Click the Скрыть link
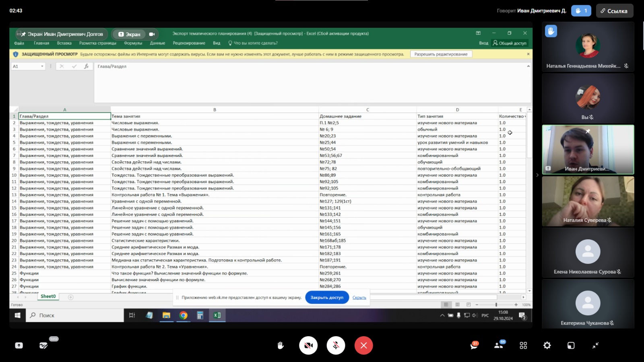Screen dimensions: 644x362 coord(359,298)
